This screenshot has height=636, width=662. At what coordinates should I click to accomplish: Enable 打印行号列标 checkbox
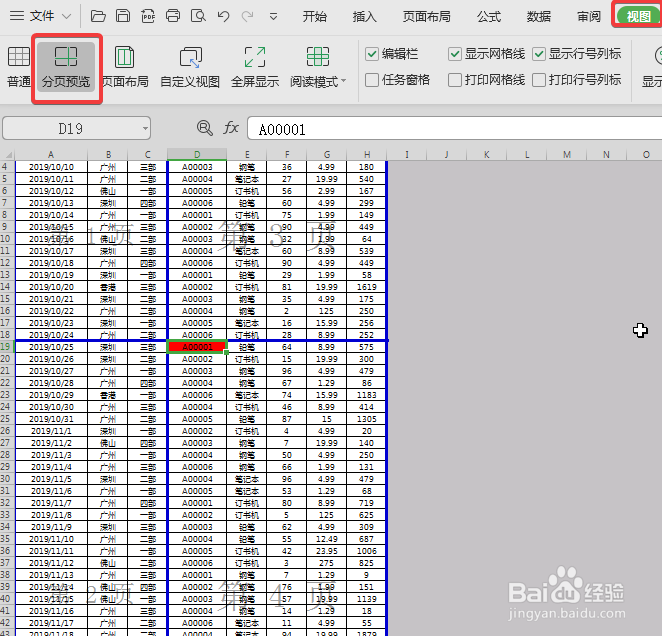[539, 80]
